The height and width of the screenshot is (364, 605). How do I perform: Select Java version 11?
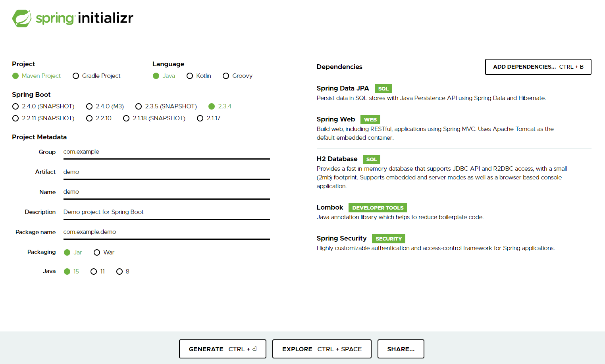pos(98,272)
